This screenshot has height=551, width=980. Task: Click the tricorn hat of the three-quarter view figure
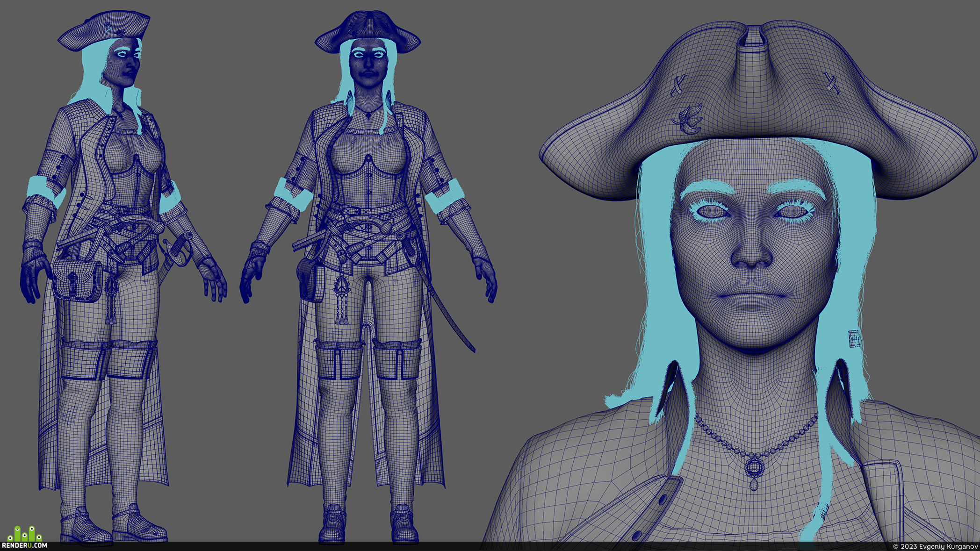coord(104,30)
